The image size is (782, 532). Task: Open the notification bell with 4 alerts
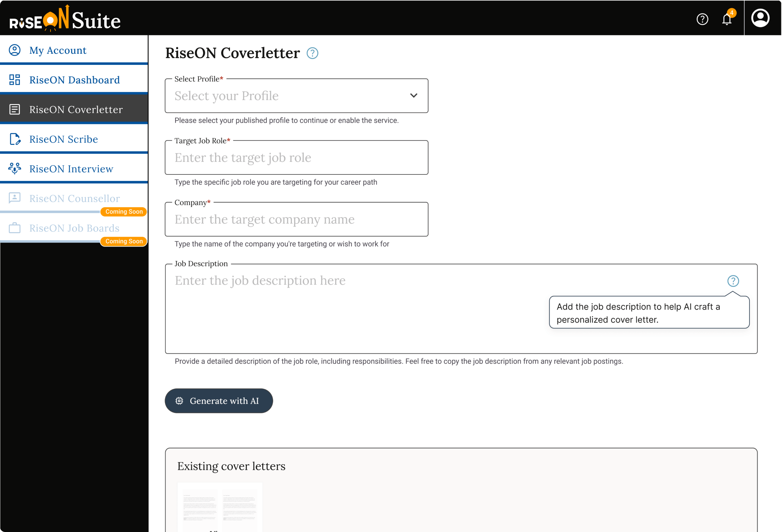[x=727, y=19]
